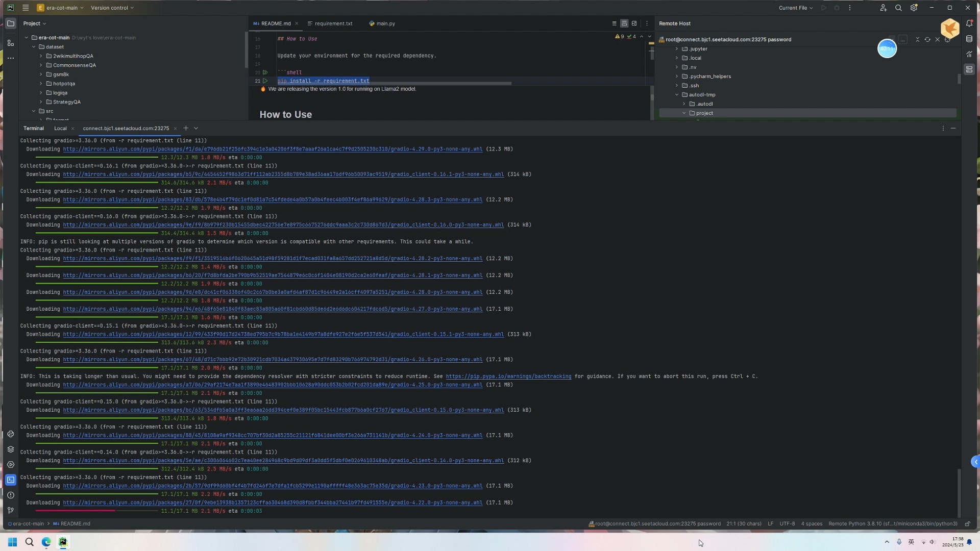Select the connect.bjc1.seetacloud.com:23275 terminal tab
This screenshot has height=551, width=980.
pyautogui.click(x=126, y=128)
